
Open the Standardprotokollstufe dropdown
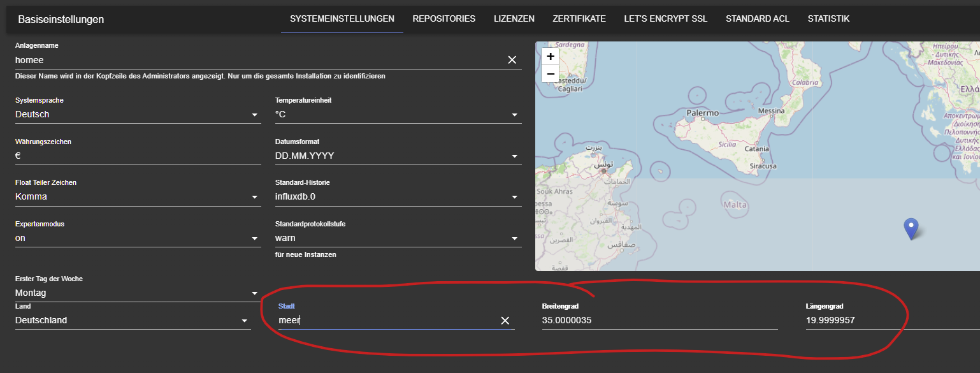tap(398, 238)
